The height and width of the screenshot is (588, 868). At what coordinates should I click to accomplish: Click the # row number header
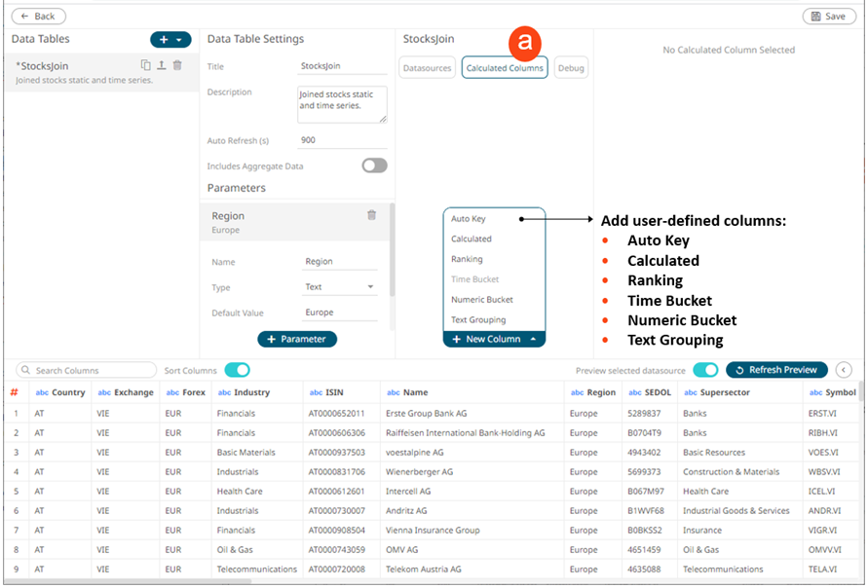15,392
